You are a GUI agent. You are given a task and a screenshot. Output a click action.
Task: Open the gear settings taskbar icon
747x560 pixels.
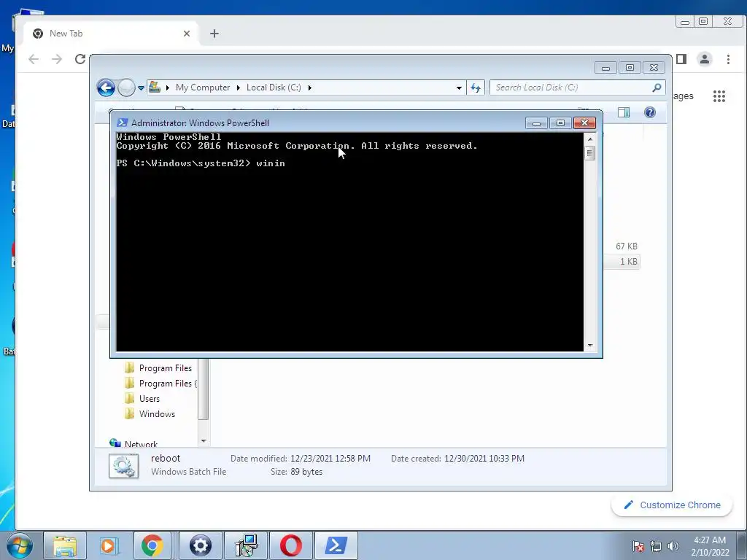tap(201, 545)
